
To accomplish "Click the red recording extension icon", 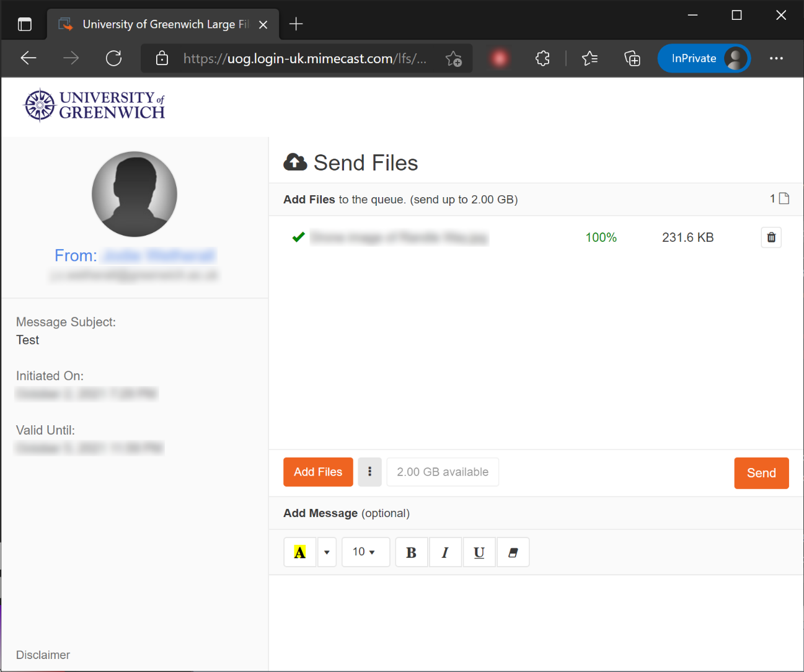I will tap(500, 58).
